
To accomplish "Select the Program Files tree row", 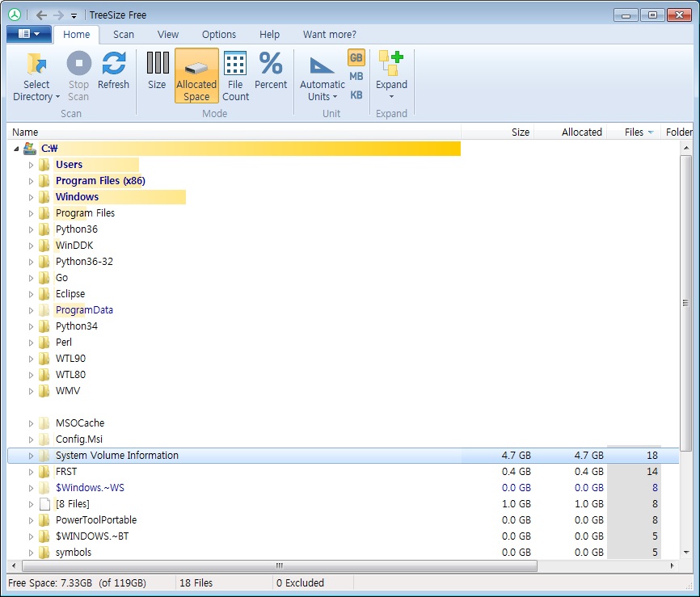I will pyautogui.click(x=343, y=212).
